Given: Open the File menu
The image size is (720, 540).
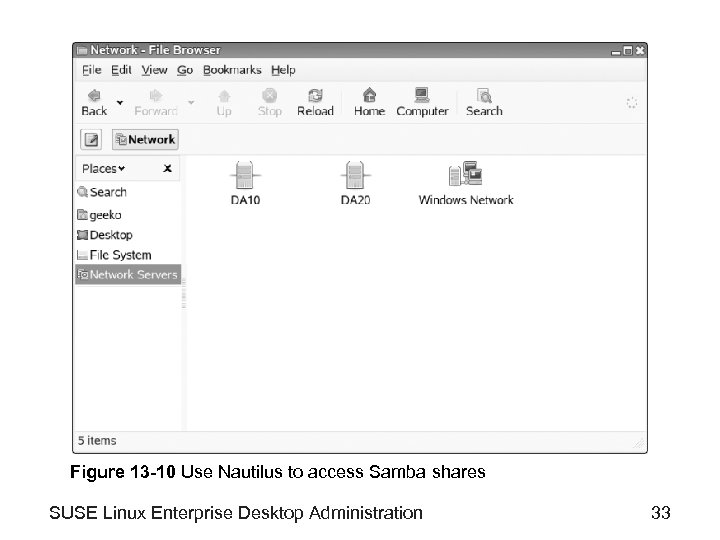Looking at the screenshot, I should (x=91, y=70).
